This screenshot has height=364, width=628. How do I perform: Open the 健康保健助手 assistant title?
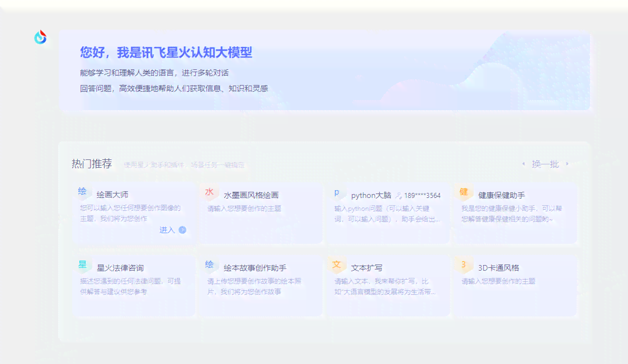pos(502,195)
